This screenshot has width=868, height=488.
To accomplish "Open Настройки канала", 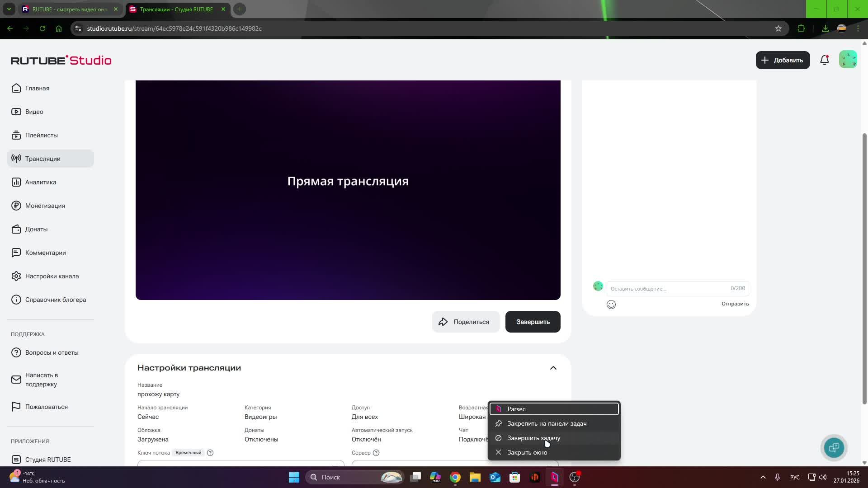I will 52,276.
